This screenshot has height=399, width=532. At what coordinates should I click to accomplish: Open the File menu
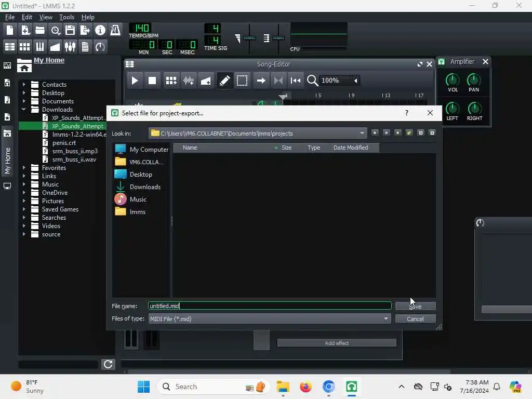click(x=9, y=17)
